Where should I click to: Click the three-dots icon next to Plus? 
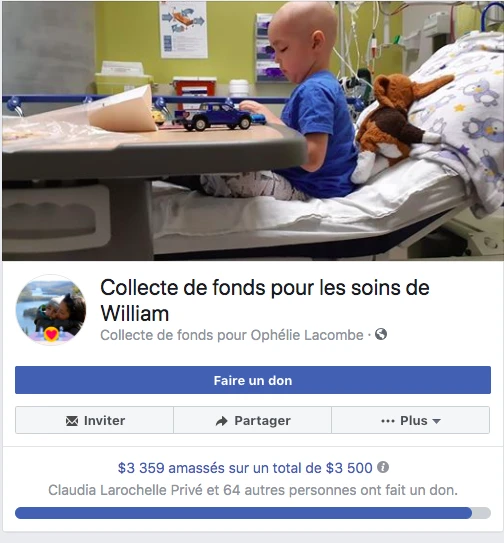[x=388, y=421]
